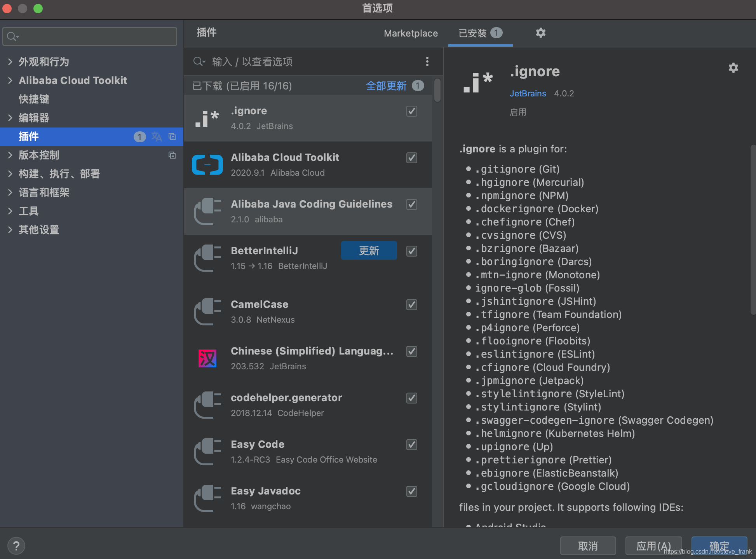Expand 构建、执行、部署 group
This screenshot has height=559, width=756.
10,173
